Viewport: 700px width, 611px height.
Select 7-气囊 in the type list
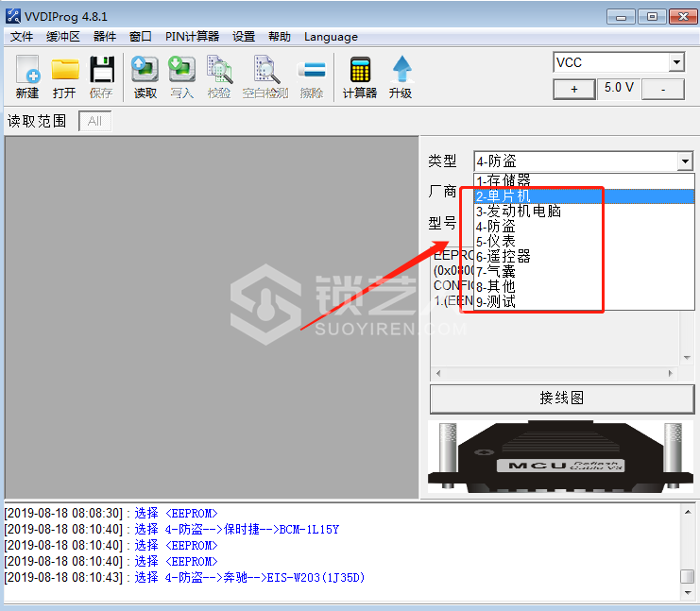[x=584, y=271]
